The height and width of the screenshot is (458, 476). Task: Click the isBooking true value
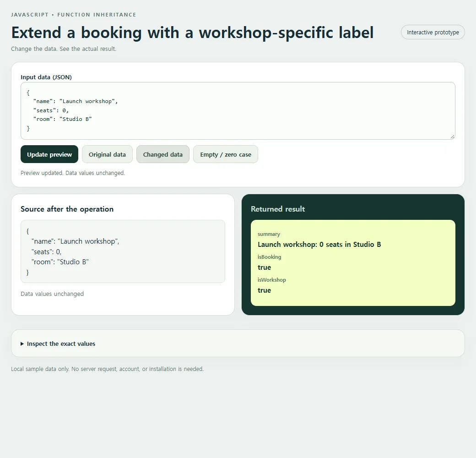pos(264,267)
